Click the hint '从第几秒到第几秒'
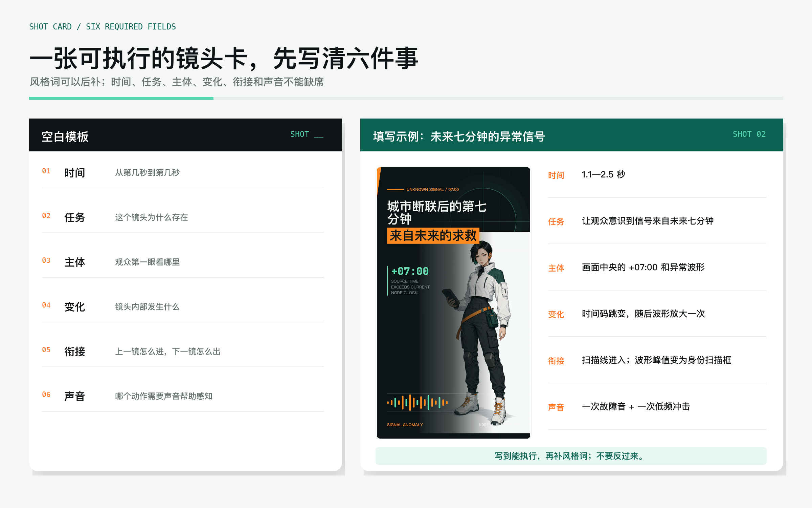The image size is (812, 508). pos(147,173)
